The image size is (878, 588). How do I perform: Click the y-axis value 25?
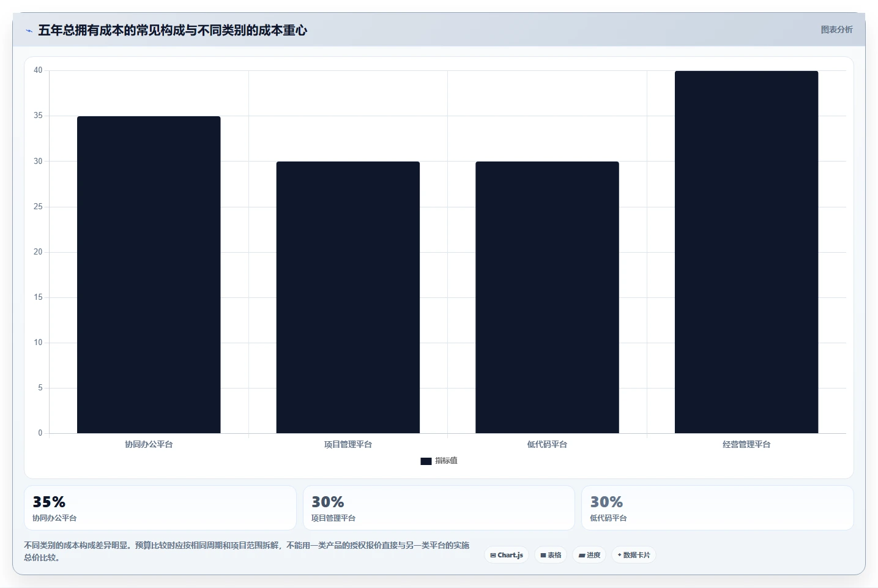38,207
